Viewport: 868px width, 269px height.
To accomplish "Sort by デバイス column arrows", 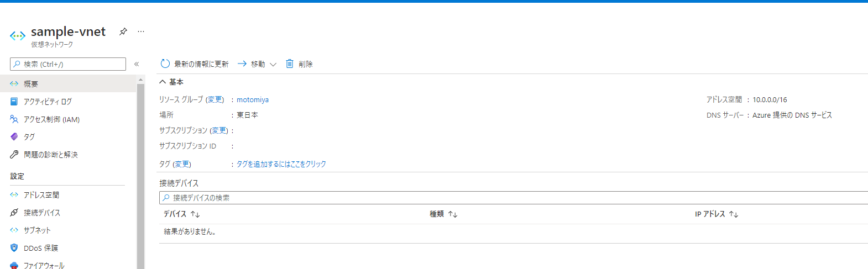I will click(195, 214).
